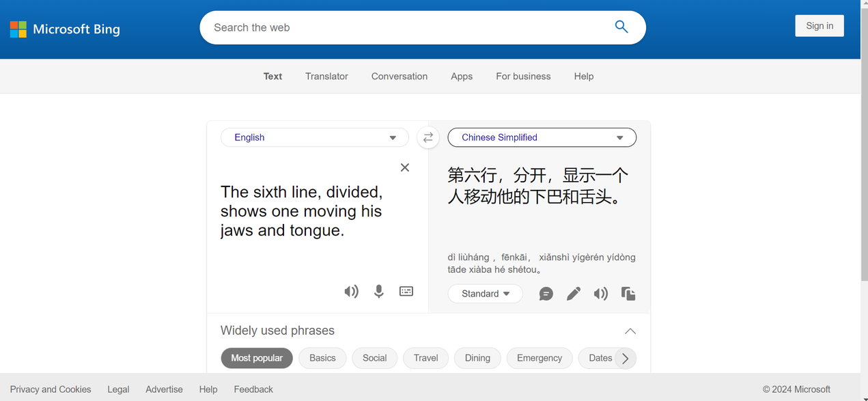
Task: Open the Conversation tab
Action: tap(400, 77)
